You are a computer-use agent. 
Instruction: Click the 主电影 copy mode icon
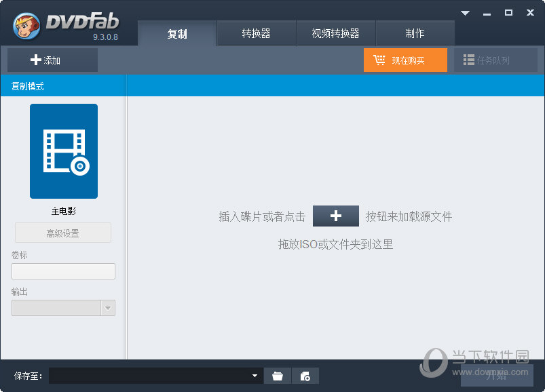[63, 151]
